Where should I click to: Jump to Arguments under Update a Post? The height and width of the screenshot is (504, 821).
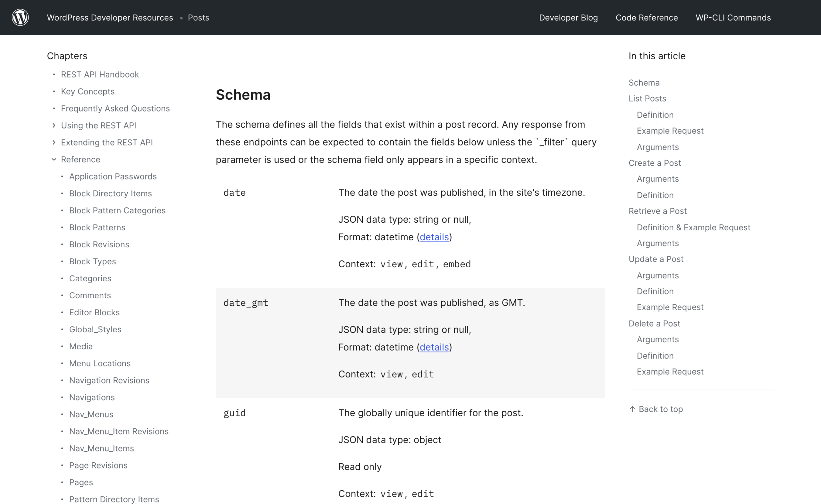[x=657, y=276]
